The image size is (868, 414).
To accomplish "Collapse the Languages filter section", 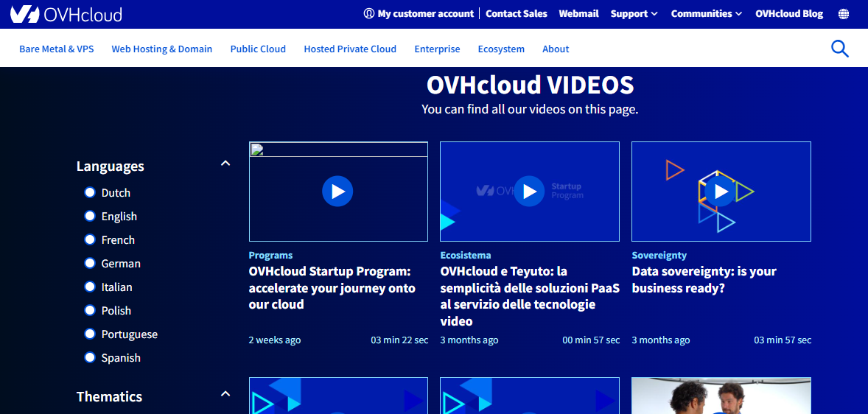I will coord(225,164).
